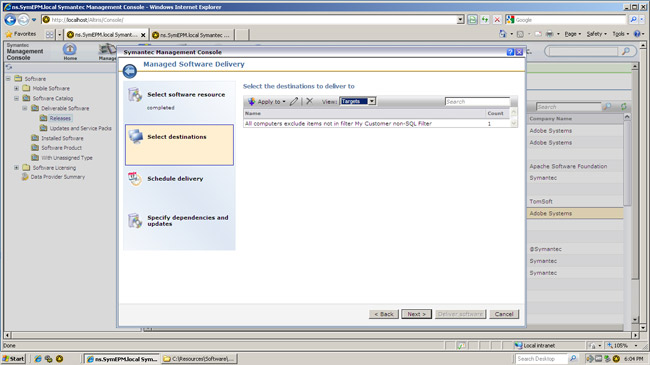Go back using the dialog's blue arrow icon
Screen dimensions: 650x365
[x=130, y=71]
